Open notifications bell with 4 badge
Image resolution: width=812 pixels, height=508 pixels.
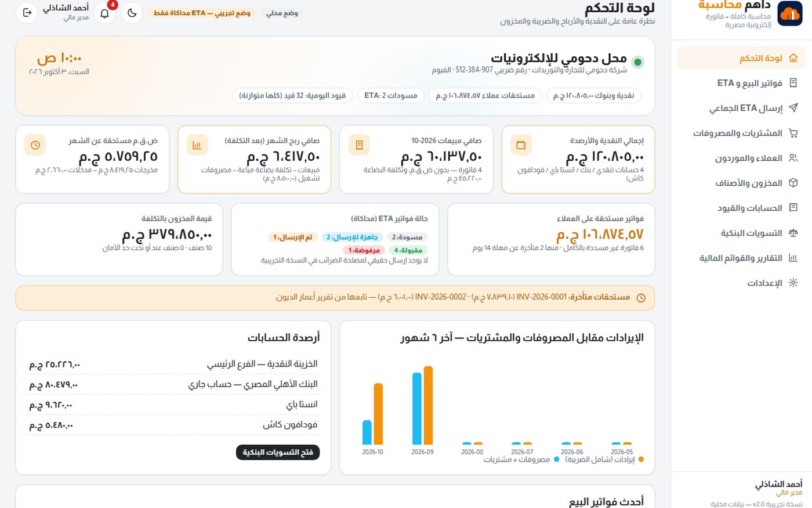click(105, 13)
